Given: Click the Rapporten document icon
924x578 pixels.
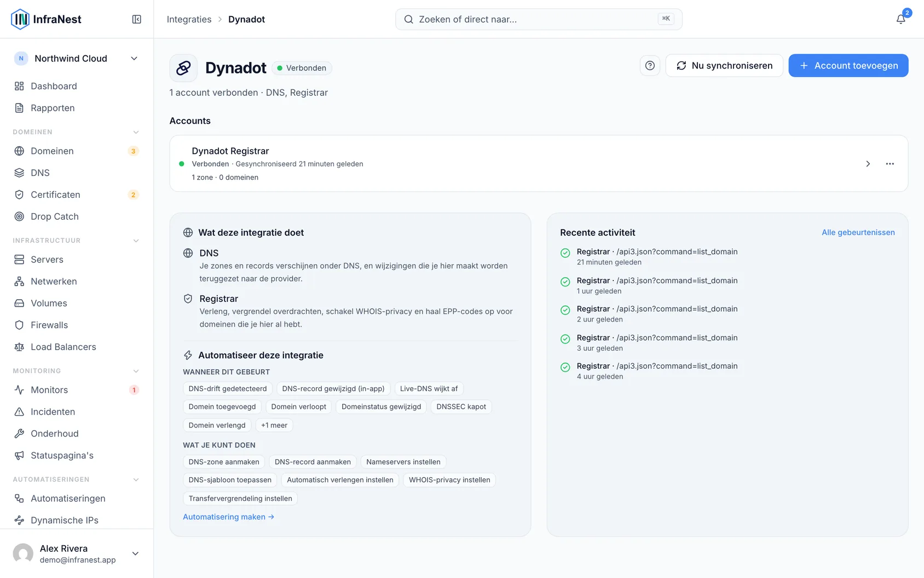Looking at the screenshot, I should [x=19, y=108].
